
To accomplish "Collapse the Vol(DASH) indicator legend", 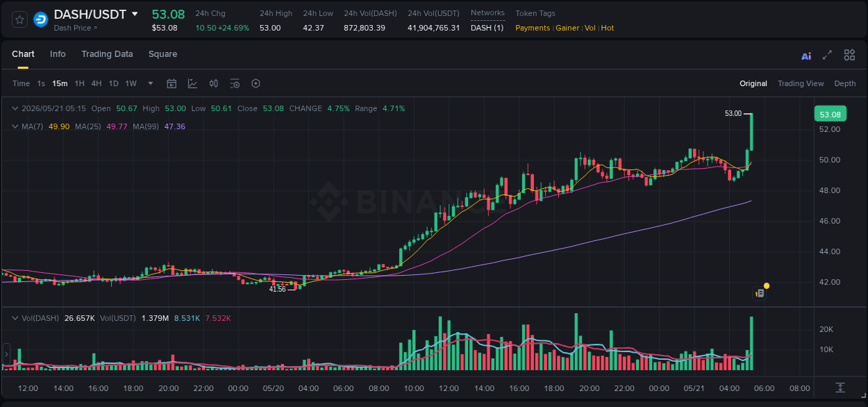I will pyautogui.click(x=15, y=317).
